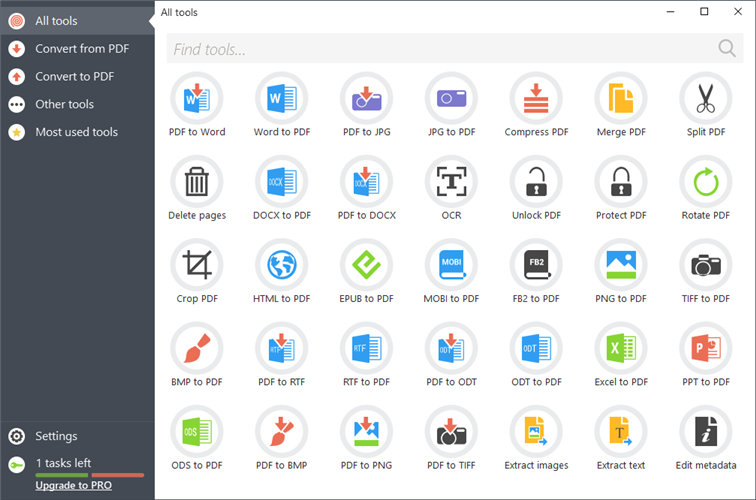Screen dimensions: 756x500
Task: Switch to Convert from PDF category
Action: [81, 48]
